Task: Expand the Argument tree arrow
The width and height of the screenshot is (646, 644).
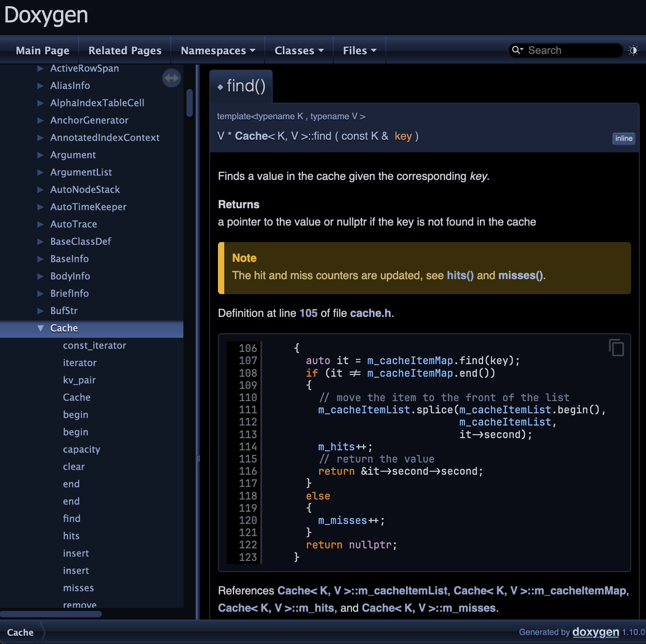Action: click(40, 155)
